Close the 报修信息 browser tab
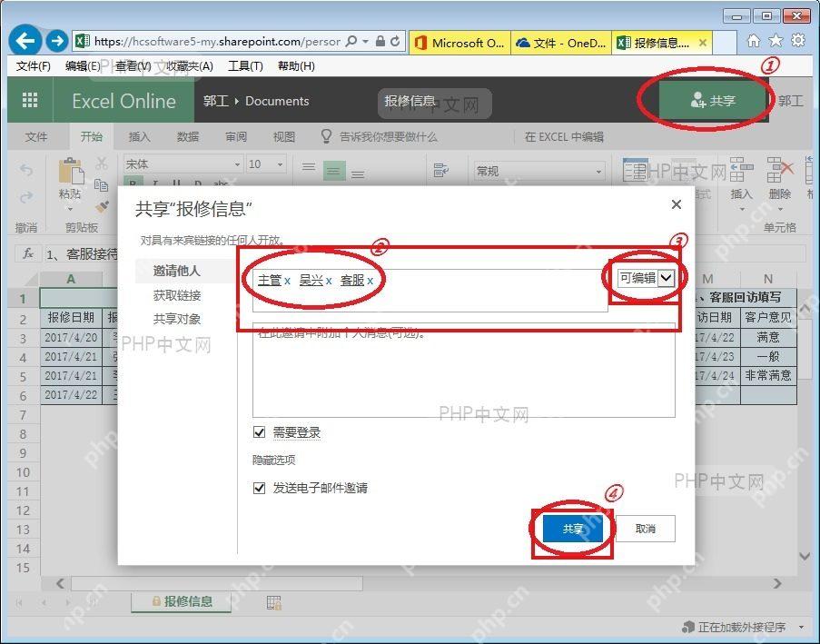This screenshot has width=820, height=644. point(703,43)
